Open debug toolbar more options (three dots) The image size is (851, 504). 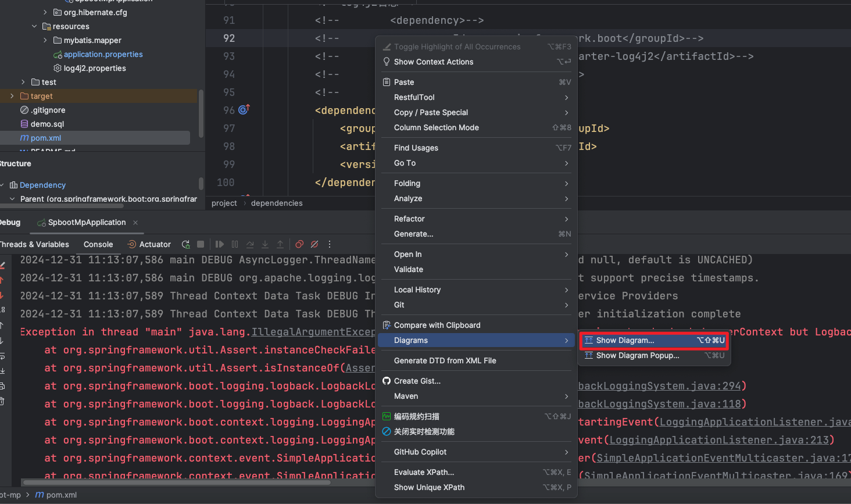[x=330, y=245]
